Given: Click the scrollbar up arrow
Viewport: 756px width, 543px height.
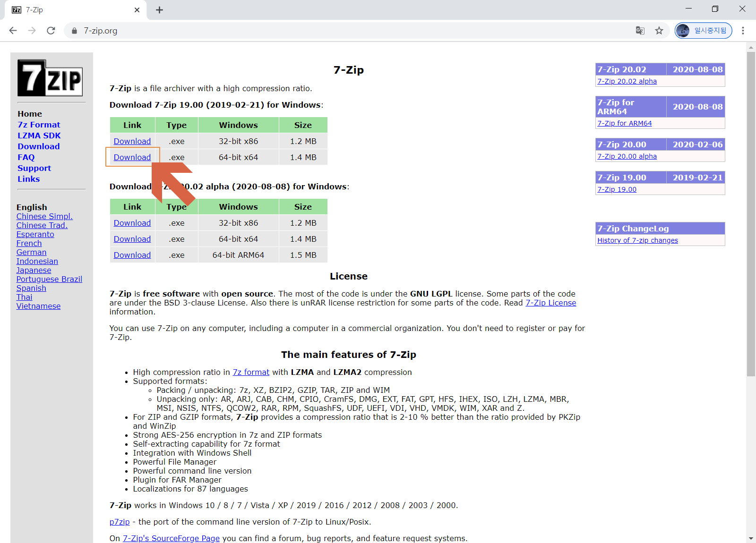Looking at the screenshot, I should pyautogui.click(x=751, y=47).
